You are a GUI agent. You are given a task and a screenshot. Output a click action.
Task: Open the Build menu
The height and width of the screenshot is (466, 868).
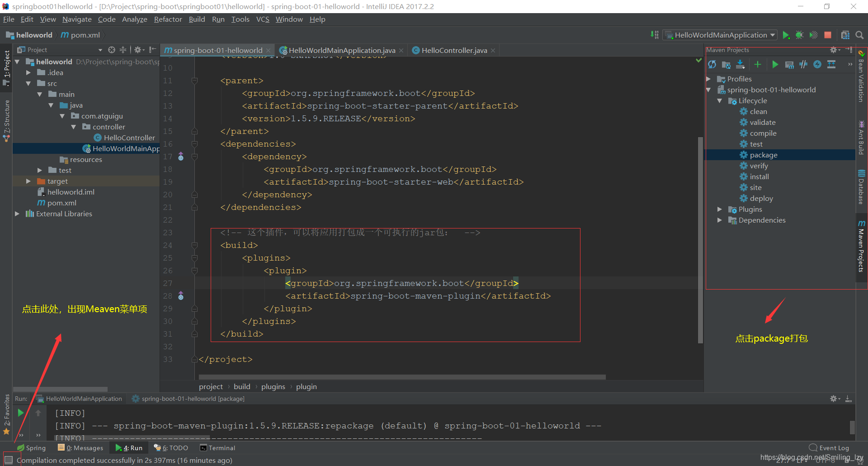click(x=197, y=19)
